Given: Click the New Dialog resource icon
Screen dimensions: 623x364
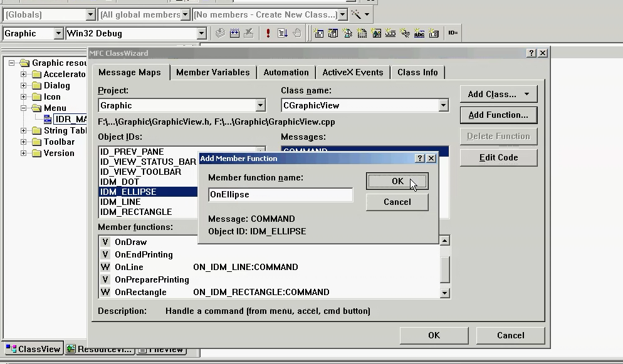Looking at the screenshot, I should pyautogui.click(x=318, y=33).
